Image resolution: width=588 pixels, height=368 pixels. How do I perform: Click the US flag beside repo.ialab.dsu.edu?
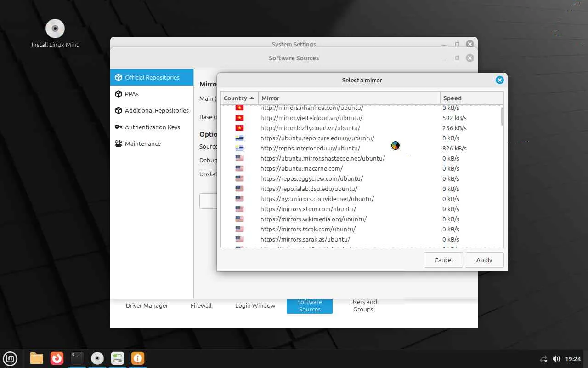(239, 189)
